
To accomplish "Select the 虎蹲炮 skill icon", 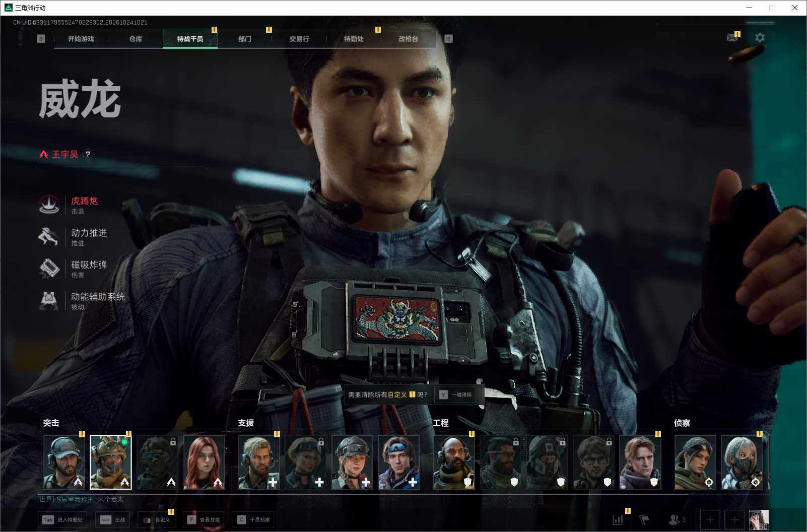I will [49, 205].
